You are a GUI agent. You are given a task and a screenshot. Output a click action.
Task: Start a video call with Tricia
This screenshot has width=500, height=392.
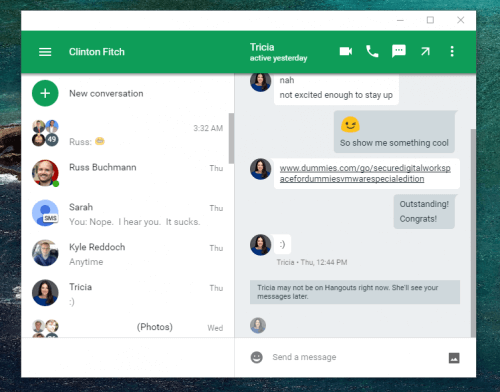346,51
